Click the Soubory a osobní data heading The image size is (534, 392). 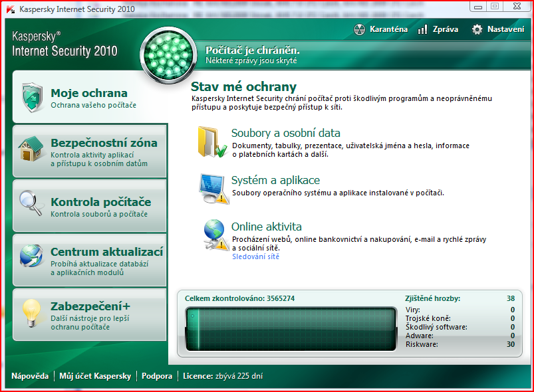click(286, 133)
